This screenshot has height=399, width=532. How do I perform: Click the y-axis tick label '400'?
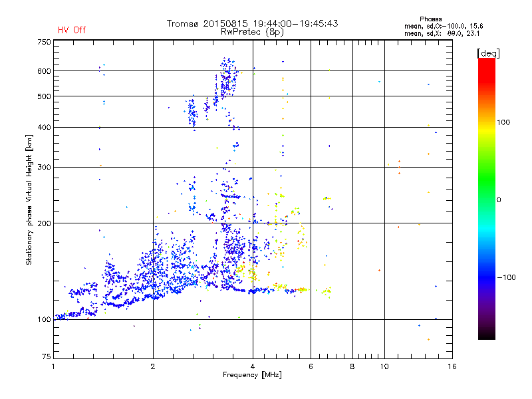click(44, 127)
